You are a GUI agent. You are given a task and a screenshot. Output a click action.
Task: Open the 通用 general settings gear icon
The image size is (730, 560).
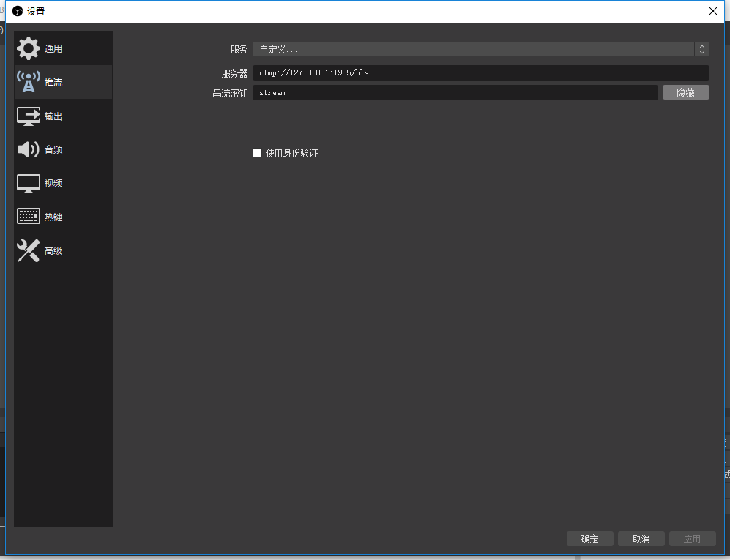pos(29,48)
